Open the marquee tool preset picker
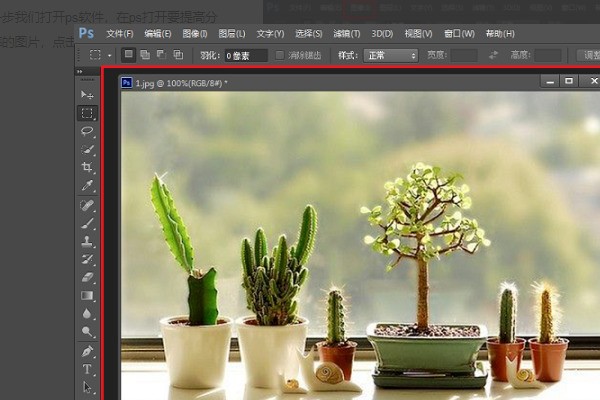 pos(100,55)
